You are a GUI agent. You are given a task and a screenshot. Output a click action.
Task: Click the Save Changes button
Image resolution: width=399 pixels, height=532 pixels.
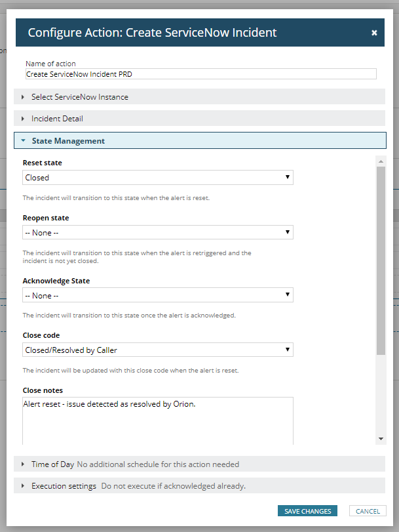(307, 511)
